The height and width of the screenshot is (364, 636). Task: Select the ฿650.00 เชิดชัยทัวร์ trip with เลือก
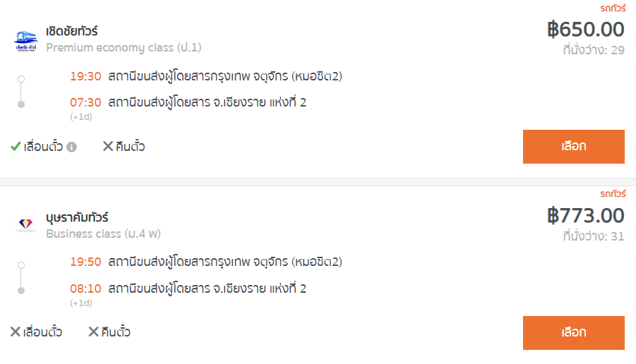click(574, 147)
